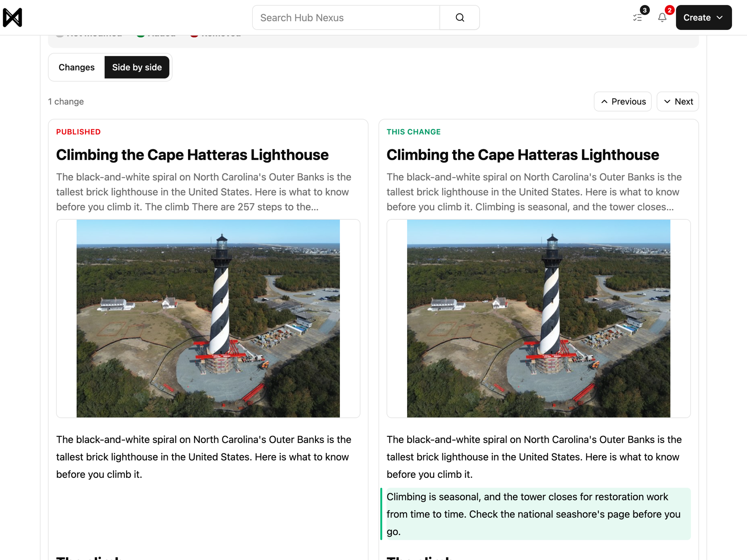Click the THIS CHANGE label
This screenshot has height=560, width=747.
click(413, 132)
